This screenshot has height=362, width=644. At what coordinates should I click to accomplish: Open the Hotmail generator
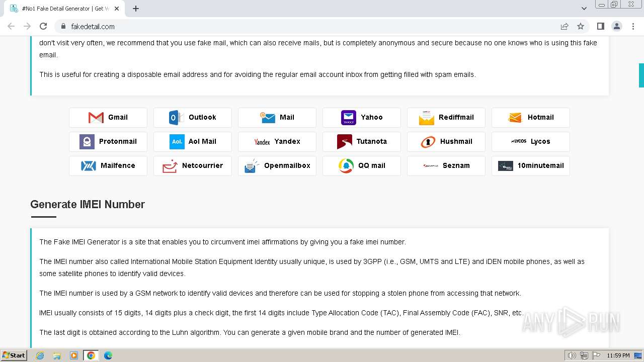point(531,117)
